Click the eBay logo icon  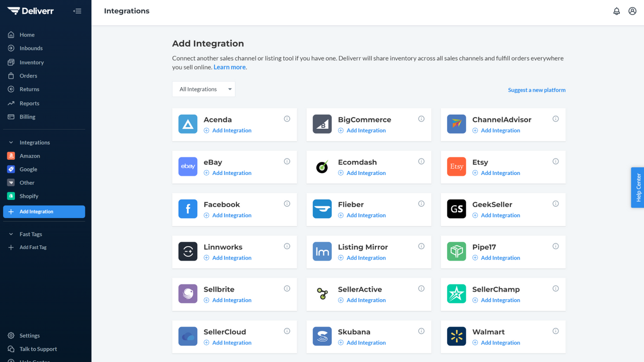188,167
